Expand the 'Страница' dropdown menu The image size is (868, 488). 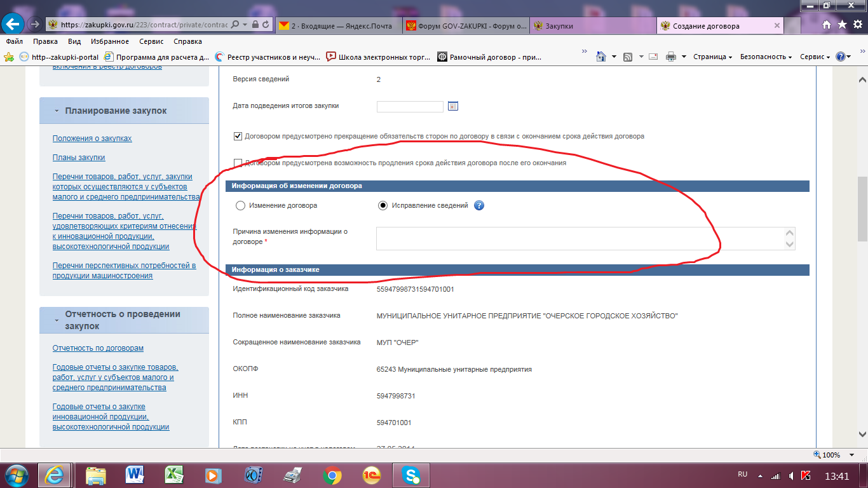pyautogui.click(x=712, y=57)
